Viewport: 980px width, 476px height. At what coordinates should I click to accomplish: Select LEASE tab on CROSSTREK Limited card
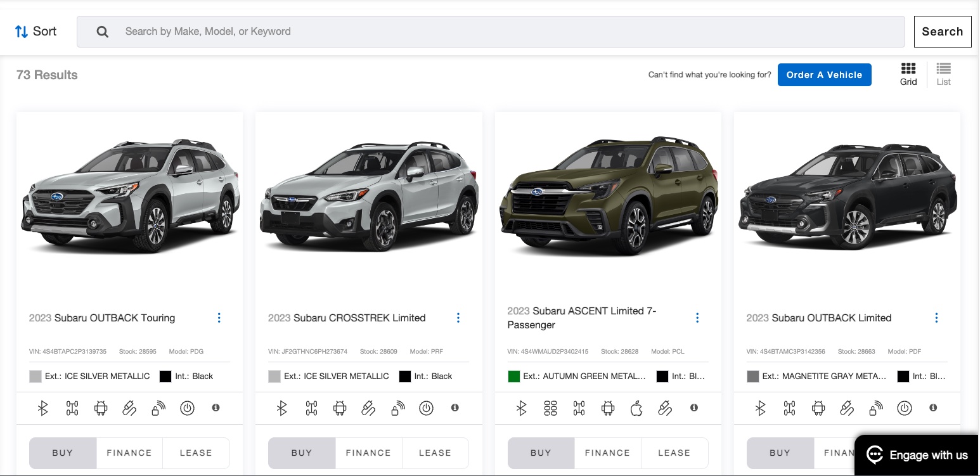(435, 453)
